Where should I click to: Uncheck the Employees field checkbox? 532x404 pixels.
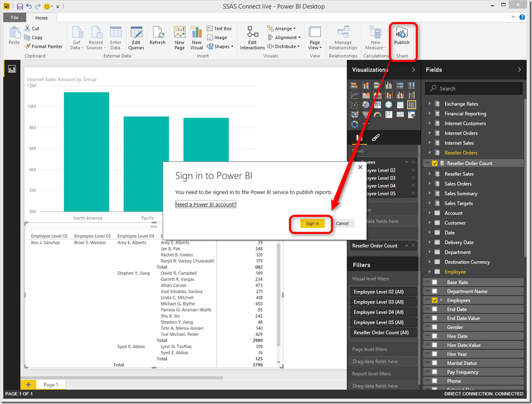434,300
